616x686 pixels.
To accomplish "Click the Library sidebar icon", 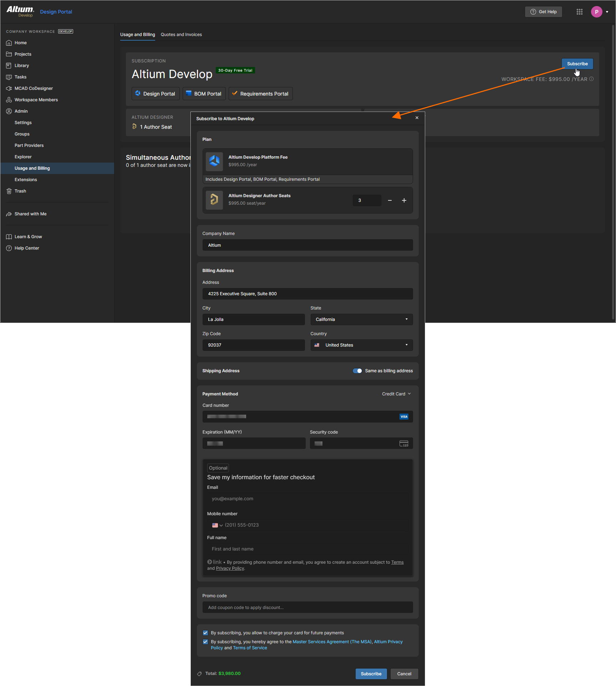I will pos(9,66).
